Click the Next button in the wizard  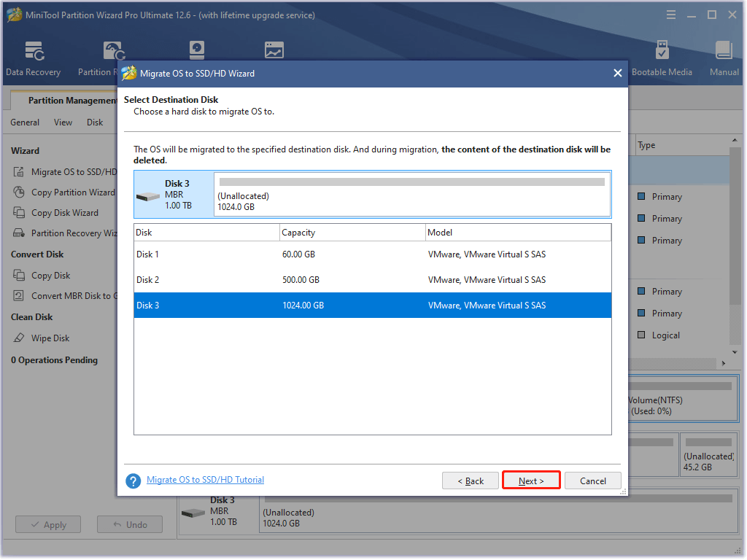pos(531,481)
